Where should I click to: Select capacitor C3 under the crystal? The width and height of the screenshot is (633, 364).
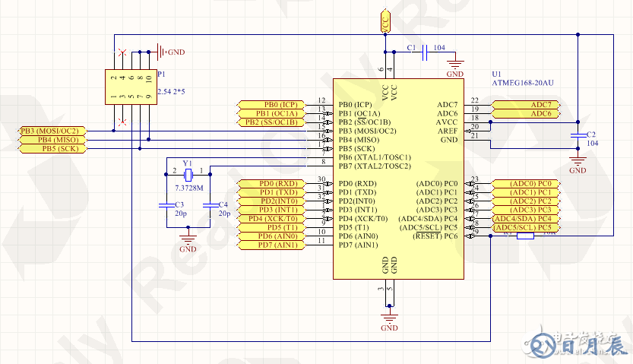165,205
